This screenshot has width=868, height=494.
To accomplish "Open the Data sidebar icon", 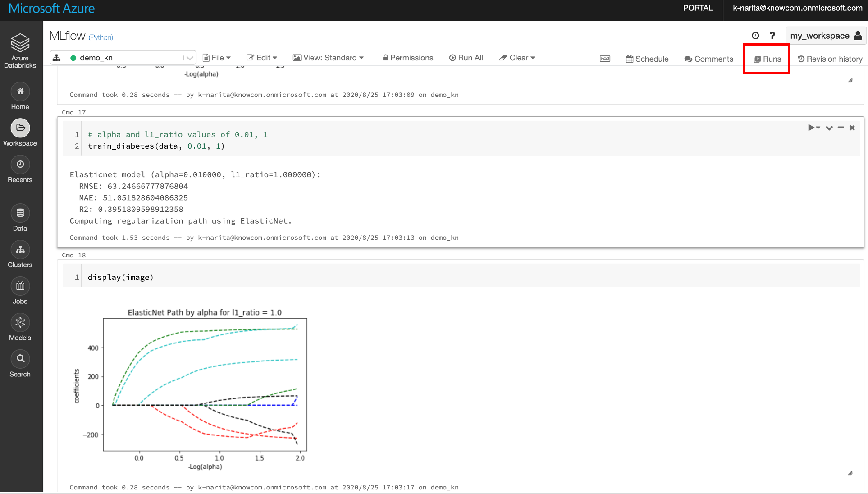I will pyautogui.click(x=20, y=213).
